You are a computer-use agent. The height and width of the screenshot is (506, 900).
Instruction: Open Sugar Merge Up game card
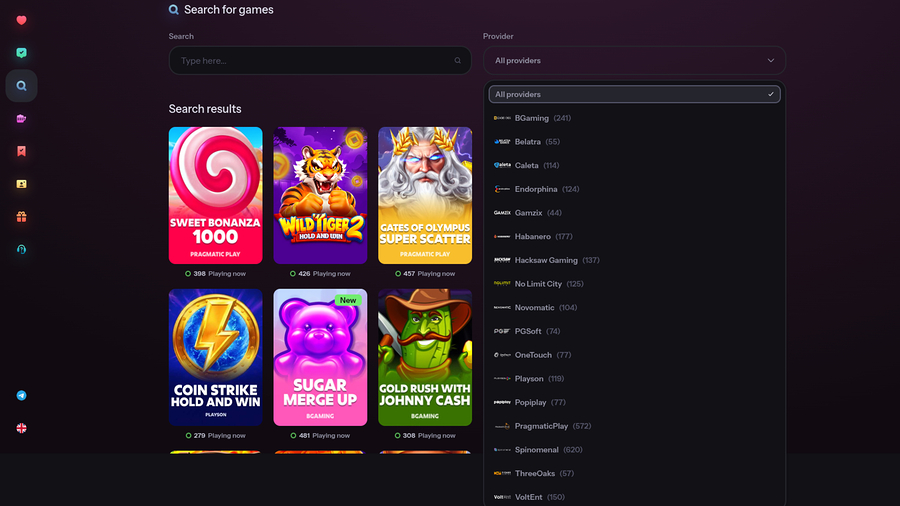(x=320, y=357)
